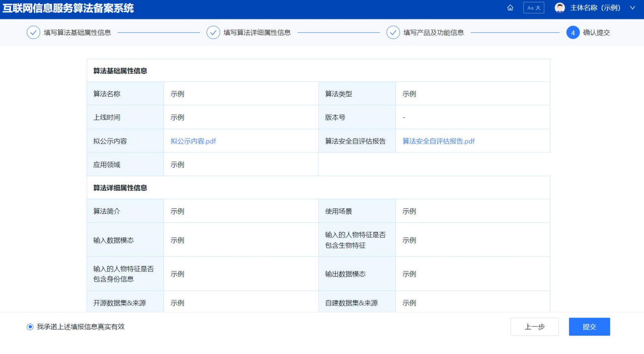Go to step 填写算法详细属性信息
The image size is (644, 354).
(257, 32)
